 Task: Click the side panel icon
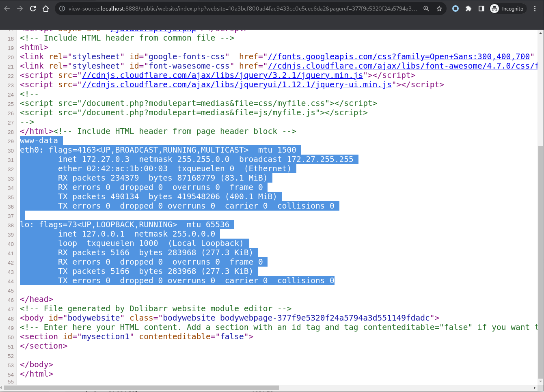481,8
